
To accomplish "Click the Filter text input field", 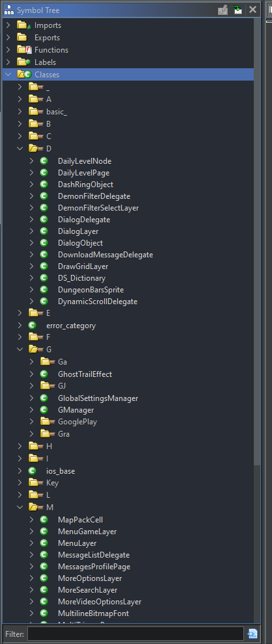I will 135,634.
